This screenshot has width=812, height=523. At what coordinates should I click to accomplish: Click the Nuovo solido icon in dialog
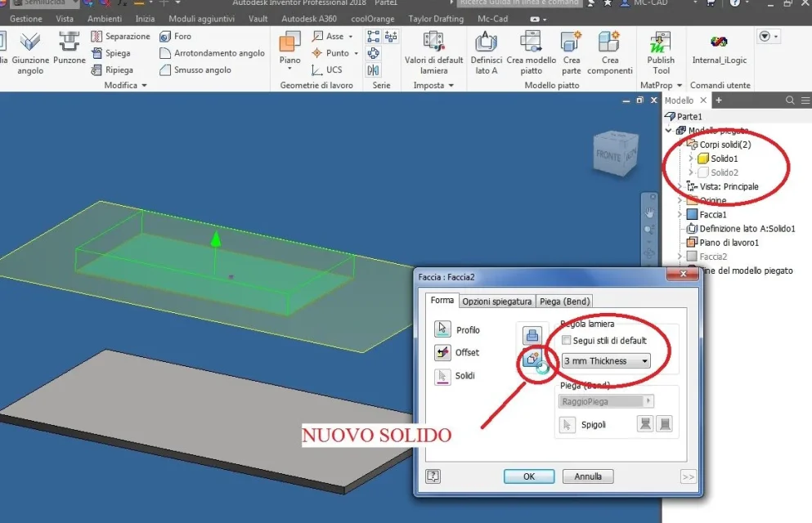532,358
